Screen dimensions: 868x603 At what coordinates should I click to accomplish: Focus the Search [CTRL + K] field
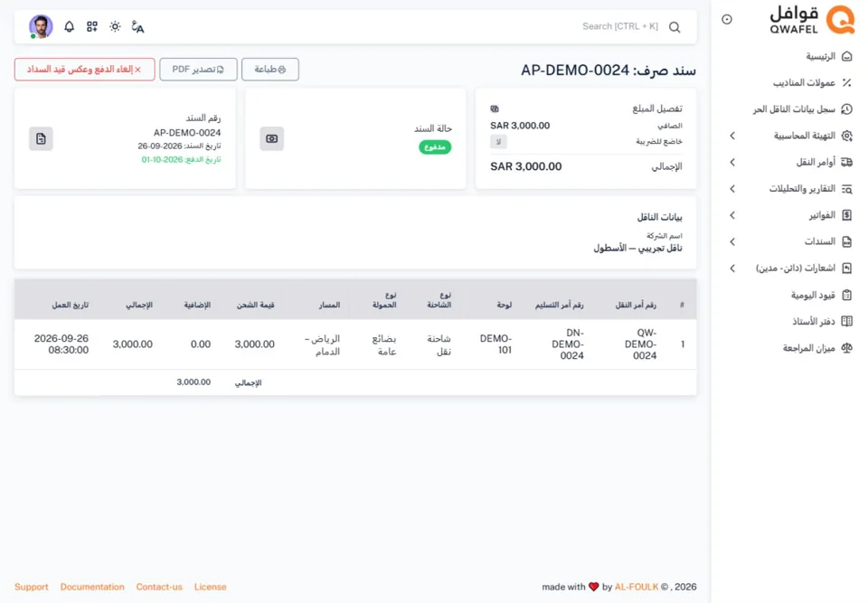point(620,26)
